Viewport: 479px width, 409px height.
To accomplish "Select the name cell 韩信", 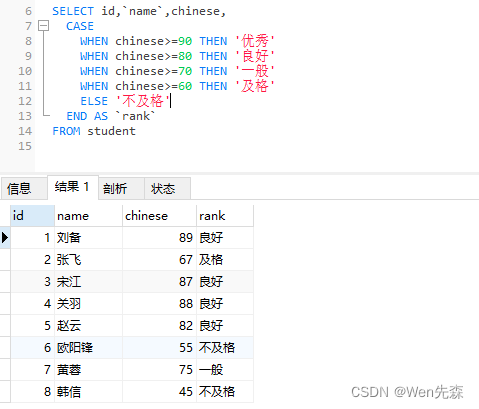I will [x=88, y=392].
